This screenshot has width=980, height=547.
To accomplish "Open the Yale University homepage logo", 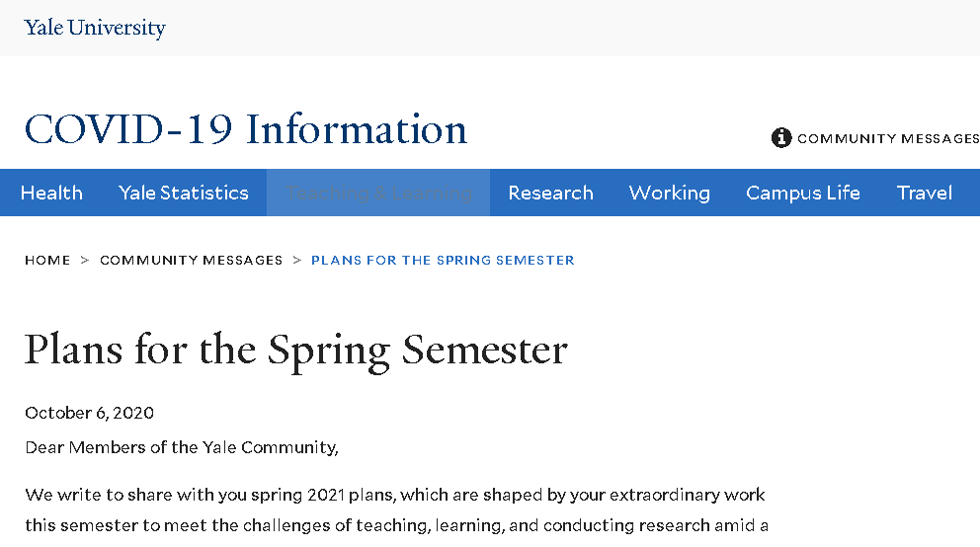I will tap(95, 28).
